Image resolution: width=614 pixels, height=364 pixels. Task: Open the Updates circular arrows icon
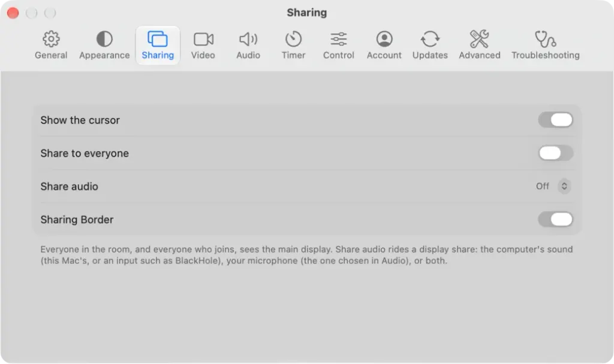tap(430, 39)
